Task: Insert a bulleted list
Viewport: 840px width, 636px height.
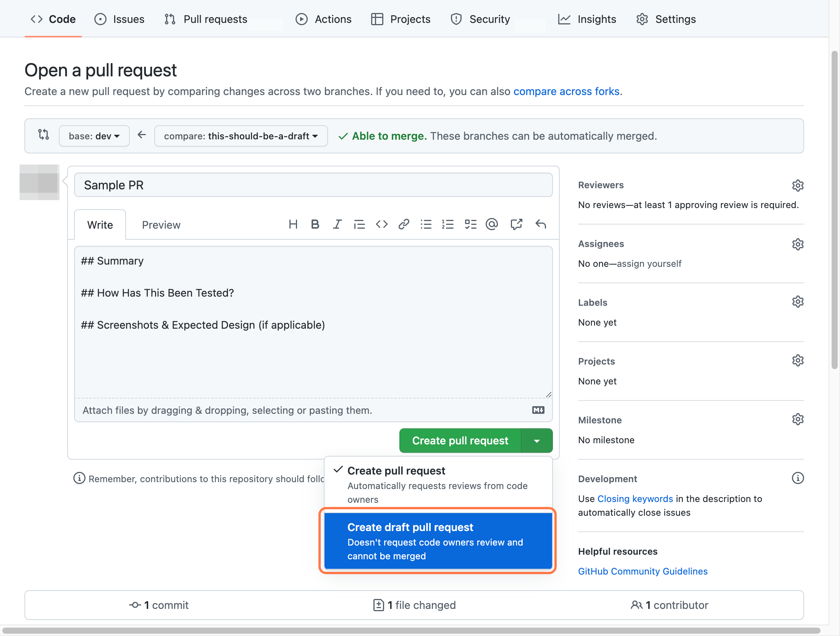Action: pyautogui.click(x=426, y=224)
